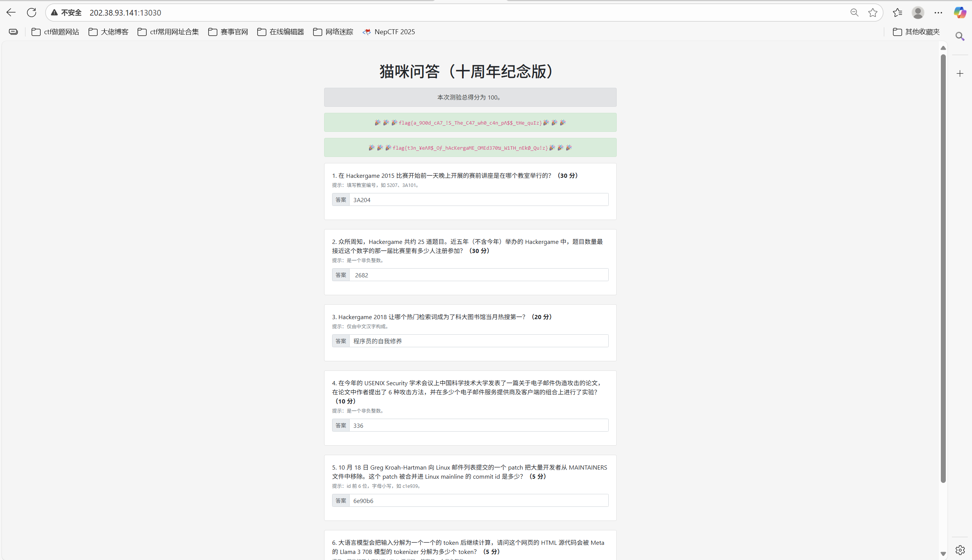Open the browser settings and more menu
This screenshot has height=560, width=972.
point(938,13)
